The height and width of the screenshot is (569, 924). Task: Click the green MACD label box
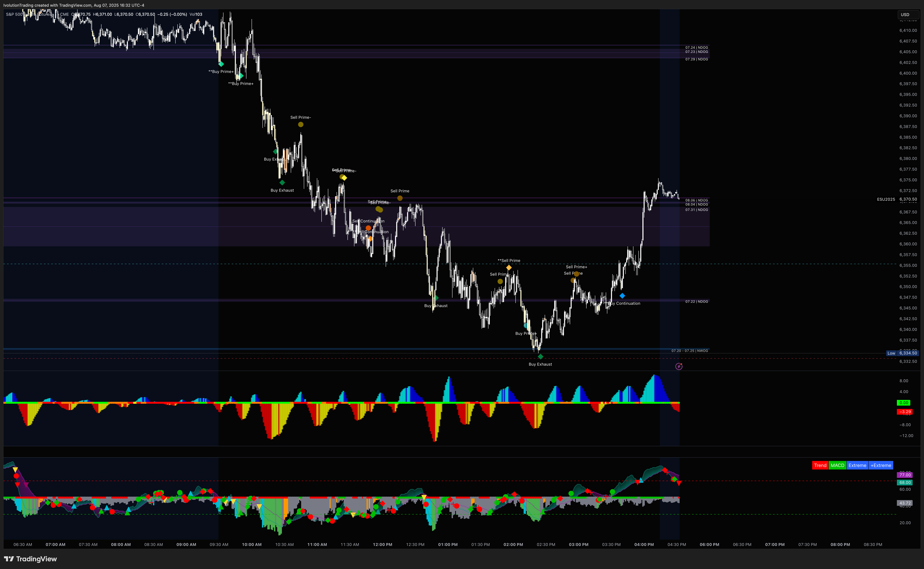(x=837, y=465)
